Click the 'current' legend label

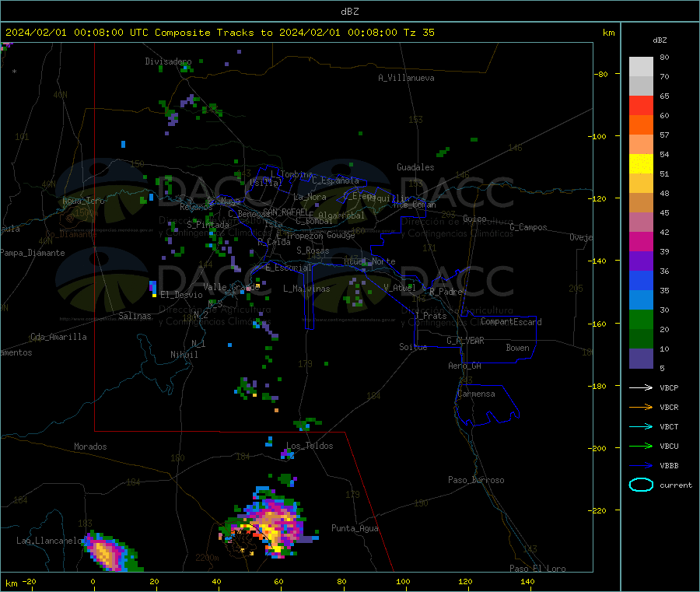[x=676, y=485]
